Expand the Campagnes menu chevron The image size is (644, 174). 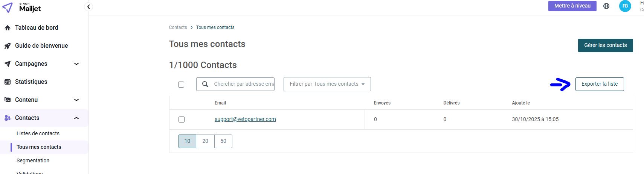tap(76, 64)
